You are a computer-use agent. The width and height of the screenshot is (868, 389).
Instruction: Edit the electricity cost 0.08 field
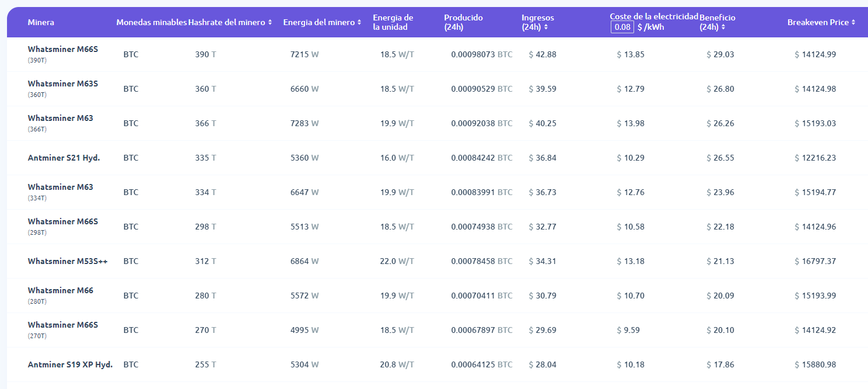click(622, 27)
